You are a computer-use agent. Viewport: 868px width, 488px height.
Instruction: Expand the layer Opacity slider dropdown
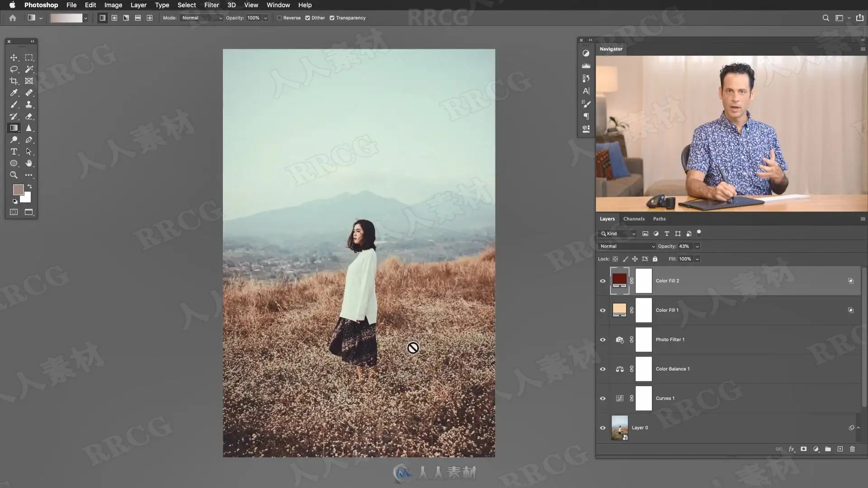[x=697, y=246]
